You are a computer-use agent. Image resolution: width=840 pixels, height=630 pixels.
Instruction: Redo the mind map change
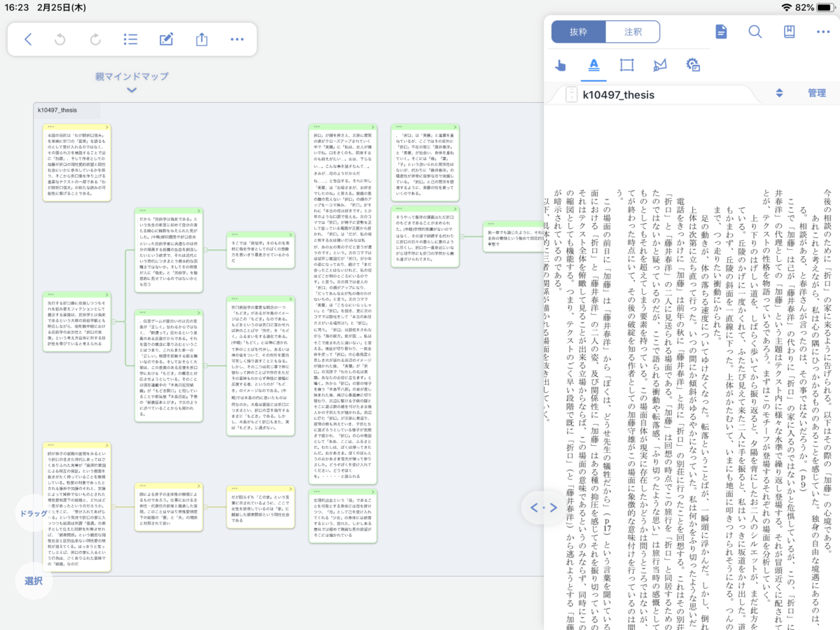pyautogui.click(x=95, y=39)
